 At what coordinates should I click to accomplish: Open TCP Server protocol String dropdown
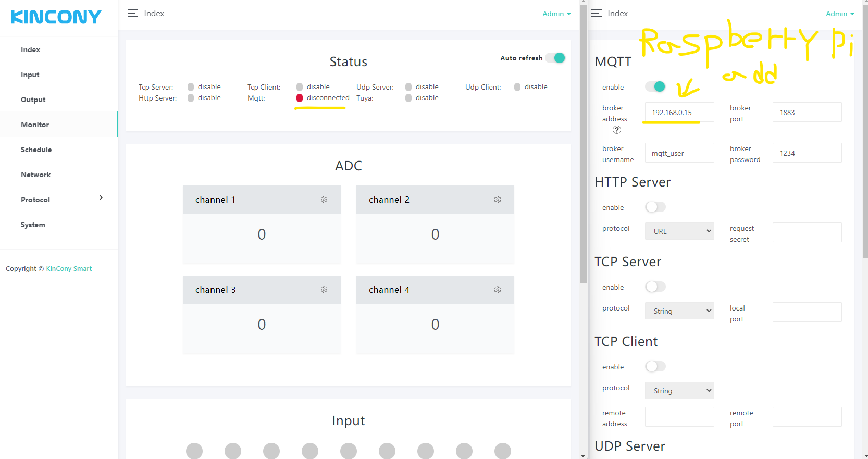pos(679,311)
